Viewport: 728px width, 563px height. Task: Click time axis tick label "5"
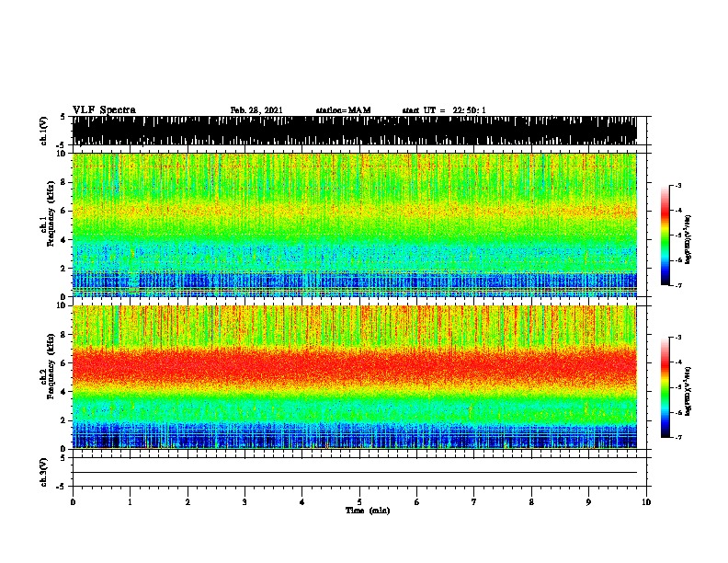pos(359,502)
